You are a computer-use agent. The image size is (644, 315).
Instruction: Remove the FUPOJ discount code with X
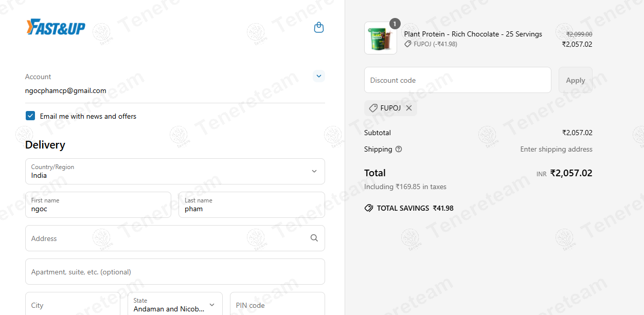pos(409,108)
